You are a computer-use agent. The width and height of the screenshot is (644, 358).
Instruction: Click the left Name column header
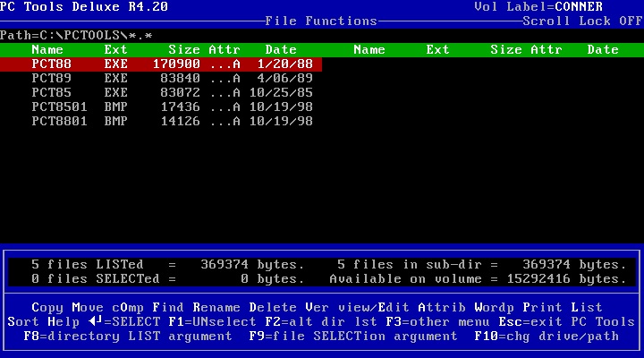(47, 50)
